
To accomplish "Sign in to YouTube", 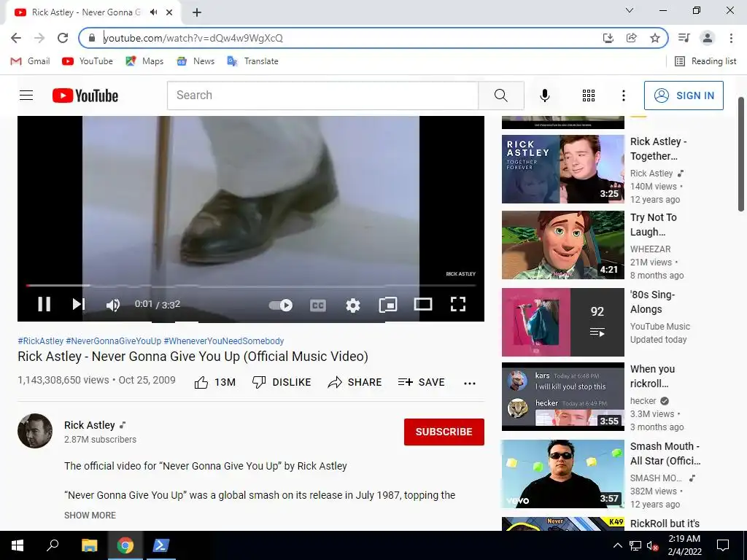I will (684, 96).
